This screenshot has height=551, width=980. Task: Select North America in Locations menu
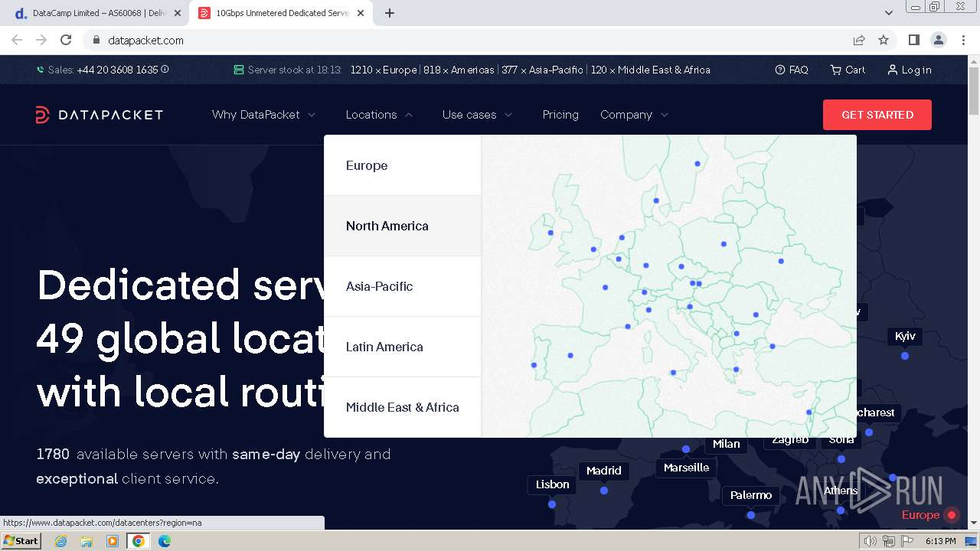click(403, 226)
